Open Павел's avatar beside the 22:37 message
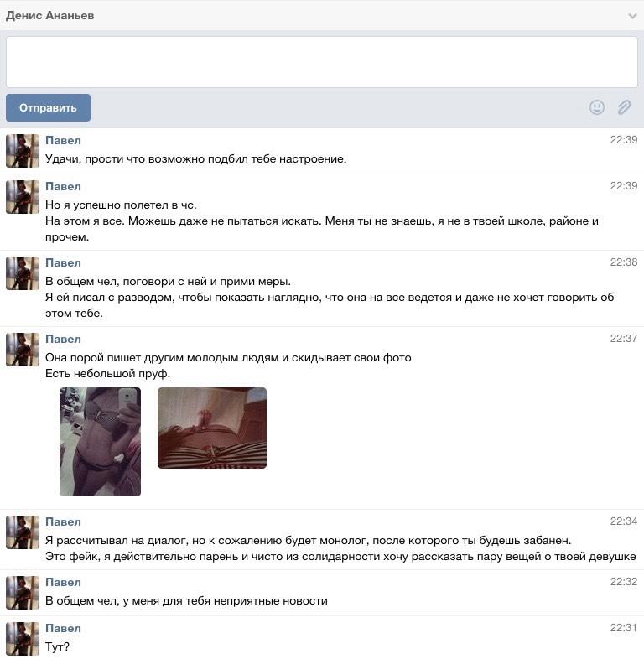 point(23,350)
